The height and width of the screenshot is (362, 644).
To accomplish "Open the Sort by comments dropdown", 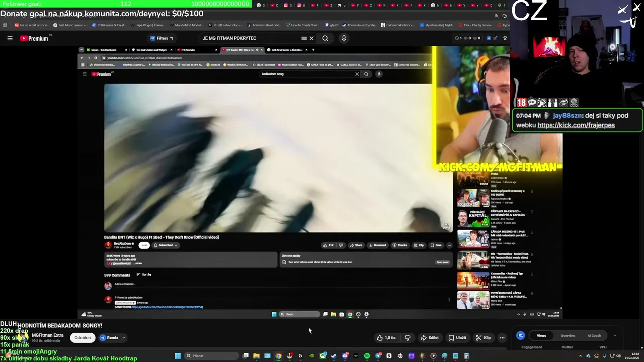I will tap(144, 275).
